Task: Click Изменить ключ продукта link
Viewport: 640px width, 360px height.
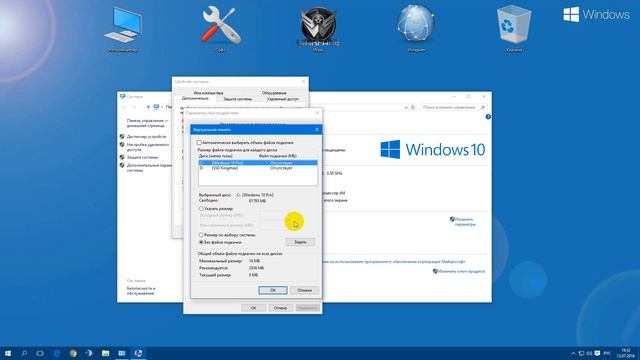Action: 461,271
